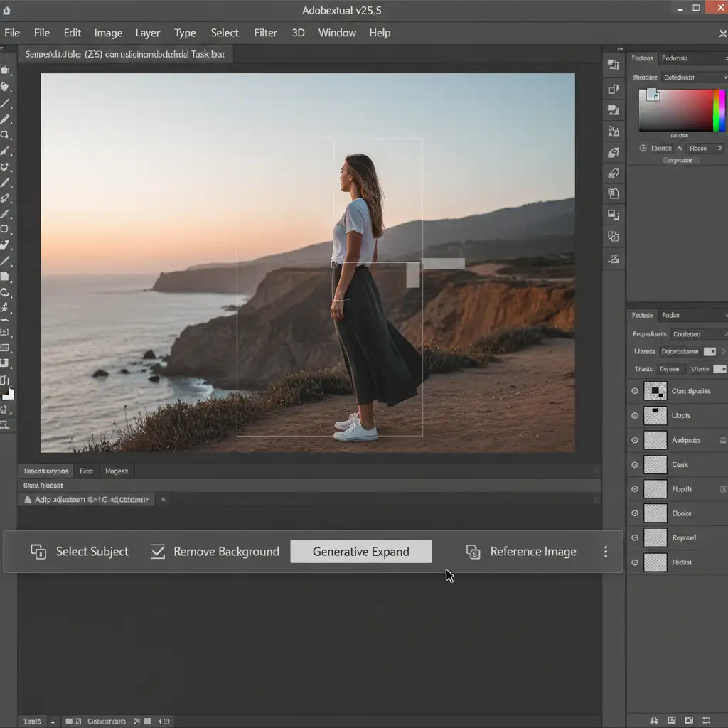Open the three-dot more options menu
The width and height of the screenshot is (728, 728).
click(606, 552)
